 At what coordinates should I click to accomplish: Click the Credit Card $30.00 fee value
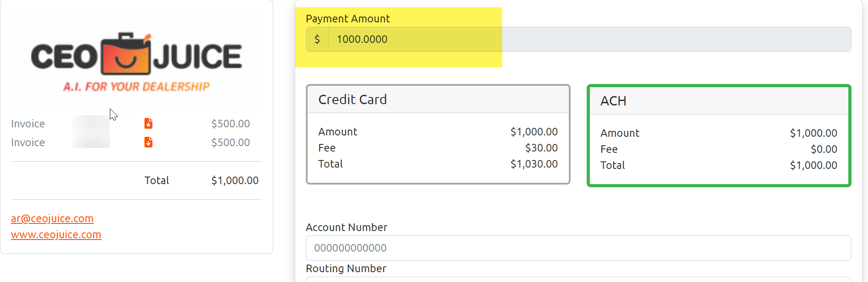click(x=541, y=148)
